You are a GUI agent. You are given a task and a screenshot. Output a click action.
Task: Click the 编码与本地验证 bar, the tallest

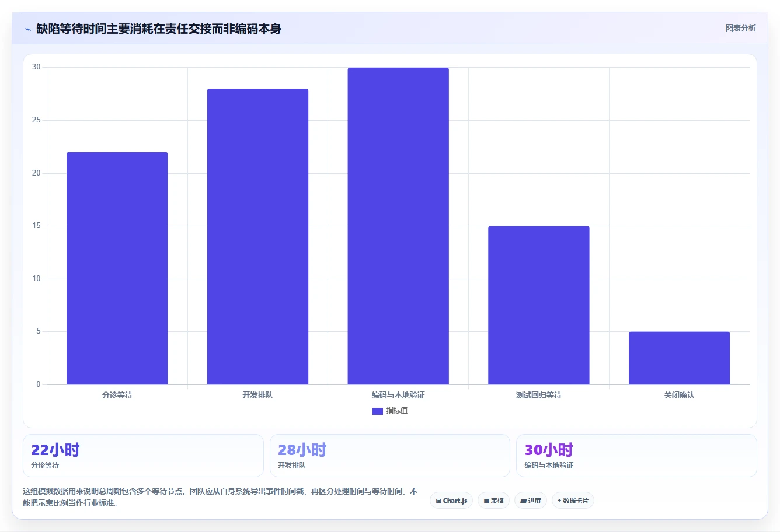tap(398, 226)
